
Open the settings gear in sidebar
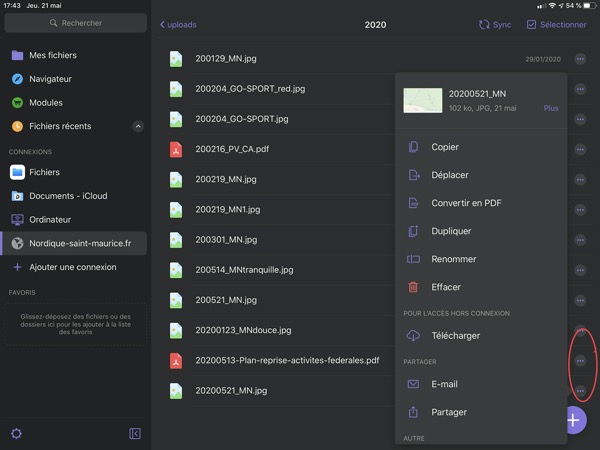click(16, 433)
